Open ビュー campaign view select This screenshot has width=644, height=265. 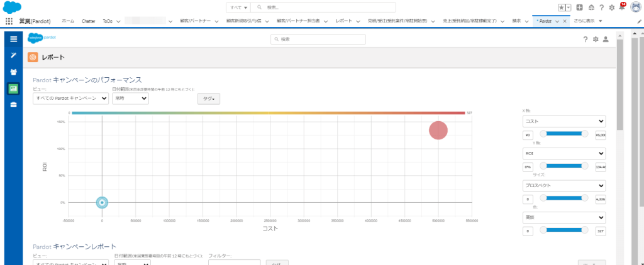tap(70, 99)
